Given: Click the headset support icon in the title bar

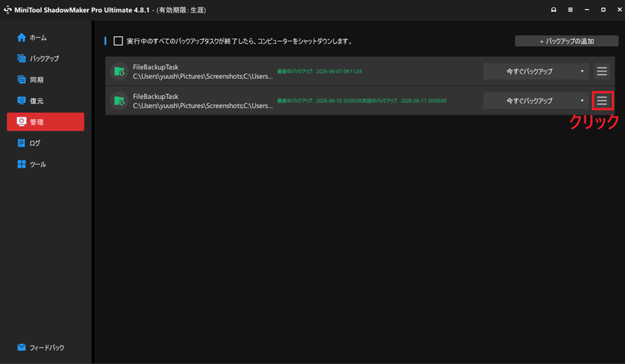Looking at the screenshot, I should pos(554,9).
